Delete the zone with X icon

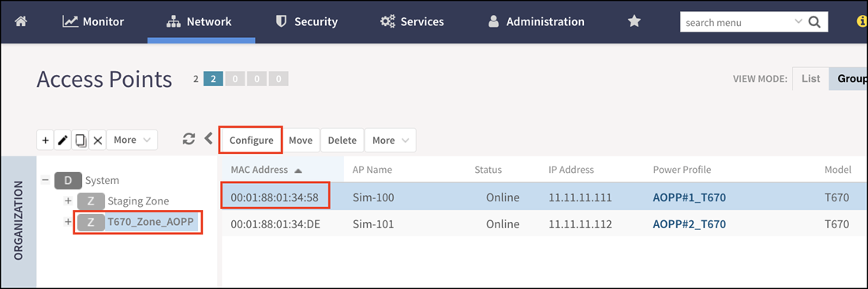tap(97, 140)
